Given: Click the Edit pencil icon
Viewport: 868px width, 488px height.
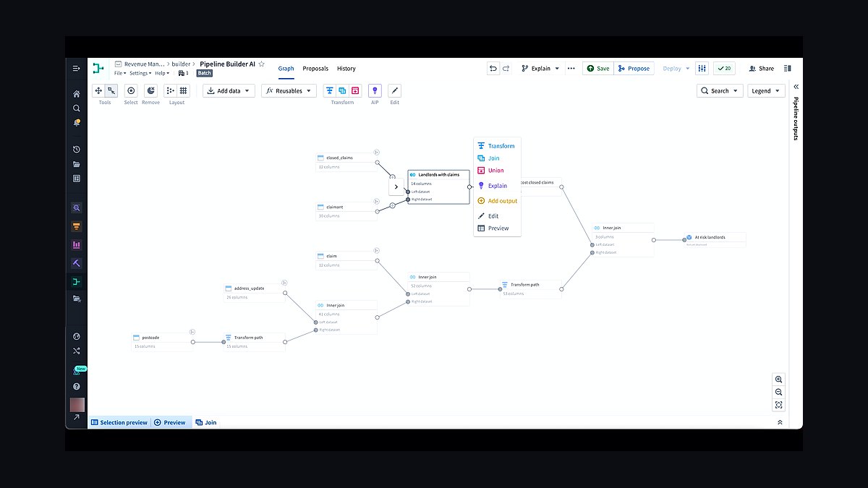Looking at the screenshot, I should tap(394, 91).
